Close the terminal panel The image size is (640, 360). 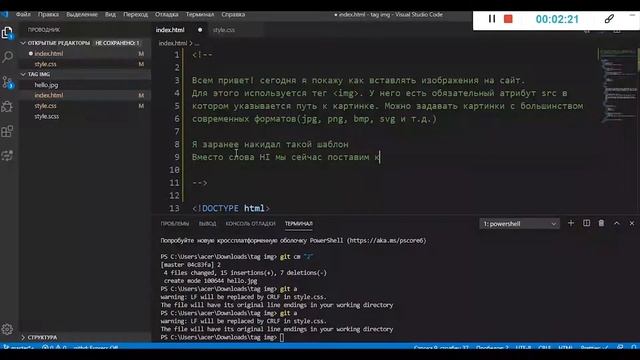pyautogui.click(x=632, y=223)
